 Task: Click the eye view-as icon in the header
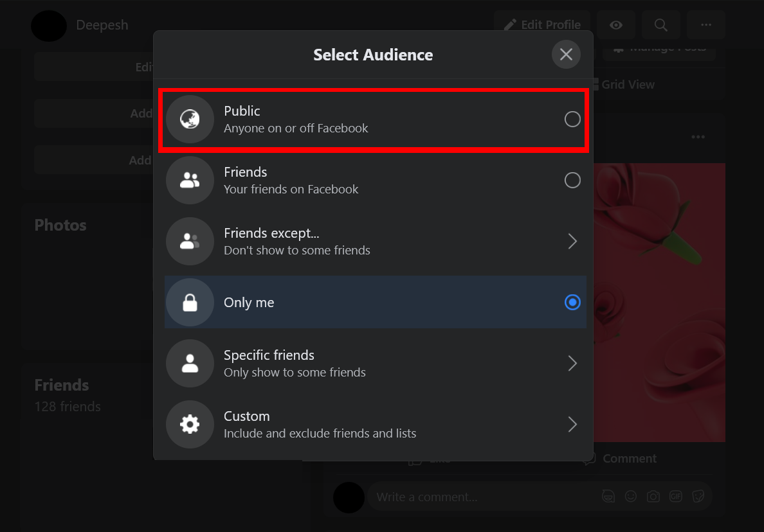615,25
